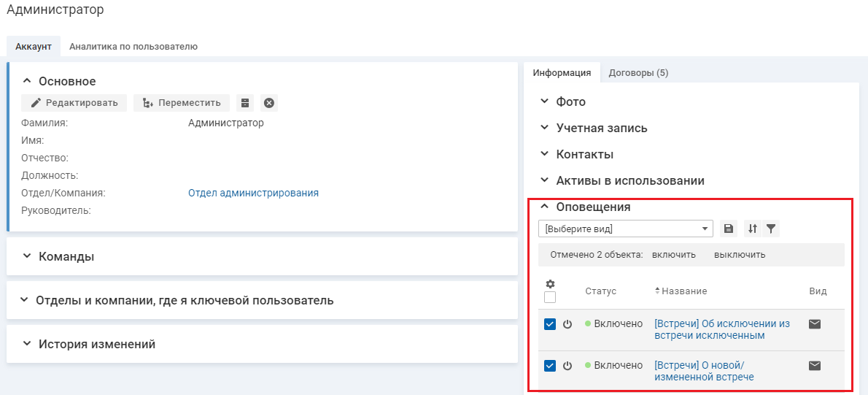This screenshot has height=395, width=868.
Task: Click the delete (X circle) icon in Основное
Action: (x=269, y=103)
